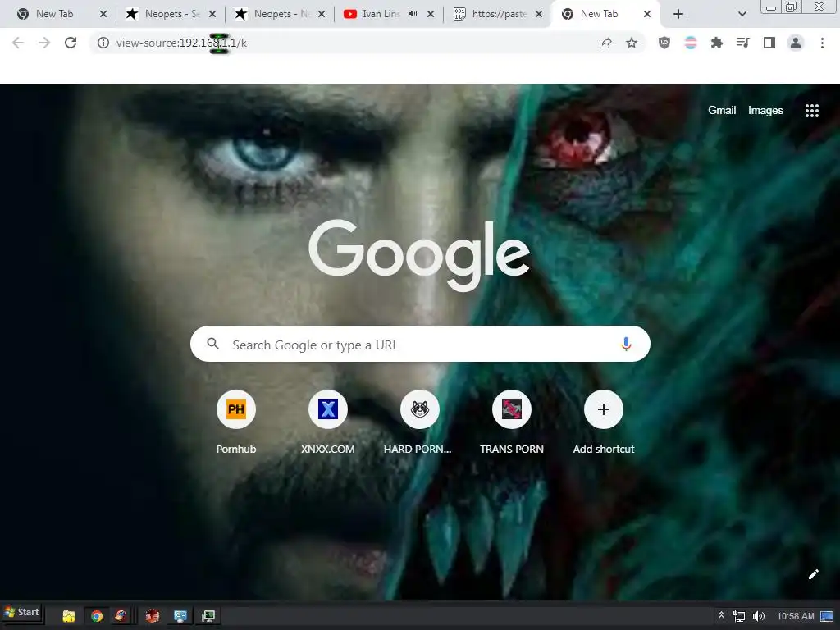Image resolution: width=840 pixels, height=630 pixels.
Task: Customize this page pencil icon
Action: pyautogui.click(x=813, y=574)
